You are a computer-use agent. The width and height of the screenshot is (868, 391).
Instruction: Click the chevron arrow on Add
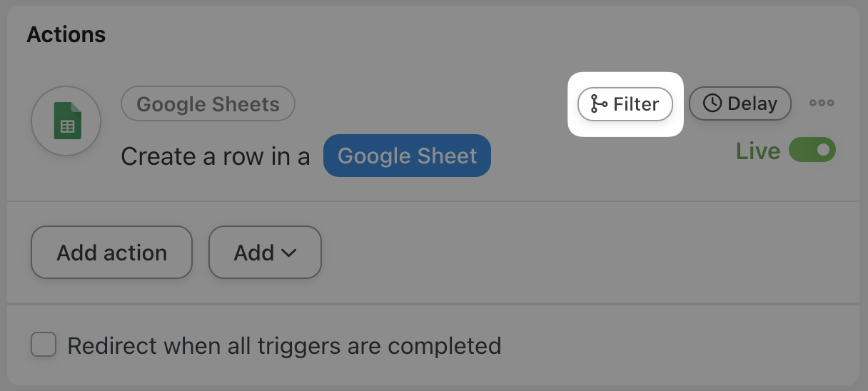[289, 253]
